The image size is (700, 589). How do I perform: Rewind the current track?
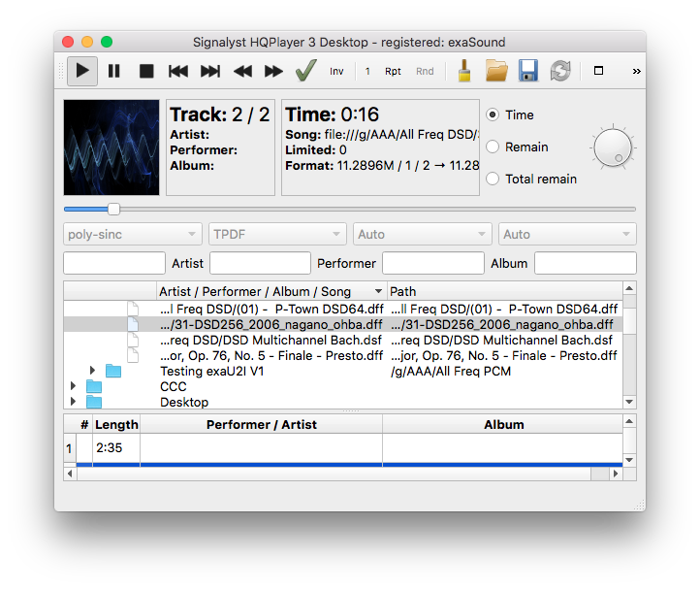pos(242,71)
